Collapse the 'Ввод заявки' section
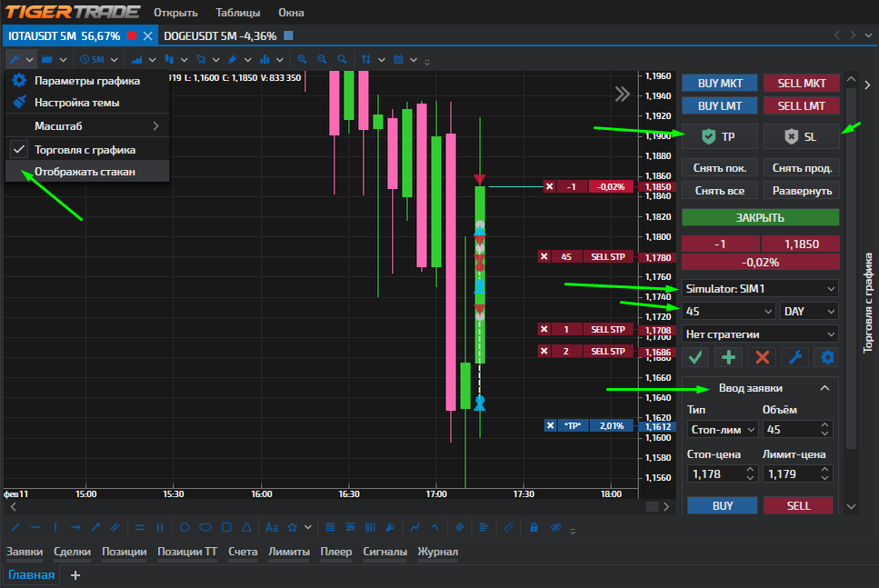Screen dimensions: 879x588 pos(824,388)
